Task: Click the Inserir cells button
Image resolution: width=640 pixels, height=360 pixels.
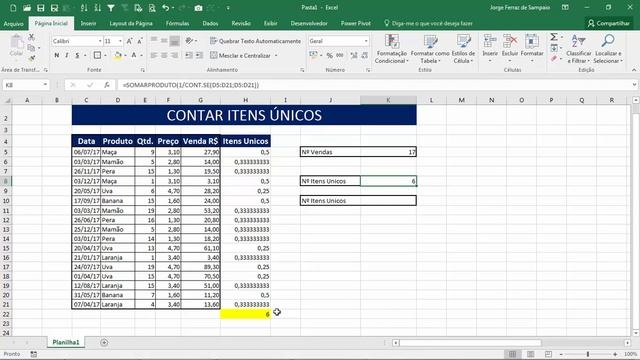Action: coord(490,49)
